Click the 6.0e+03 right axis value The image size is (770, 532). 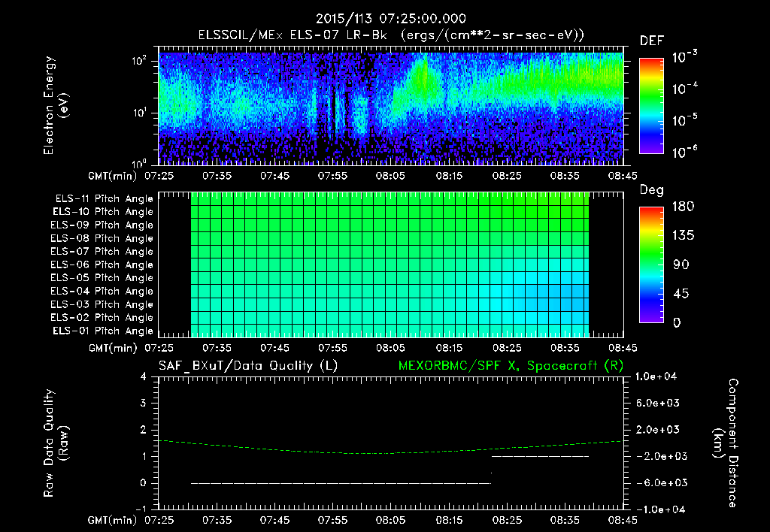point(658,403)
